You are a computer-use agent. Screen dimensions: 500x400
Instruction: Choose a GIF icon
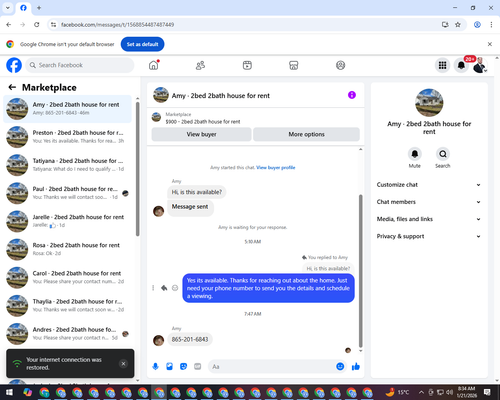pyautogui.click(x=197, y=367)
